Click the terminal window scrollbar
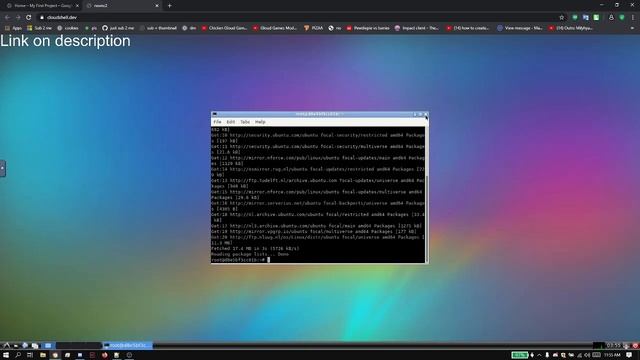 (x=427, y=218)
